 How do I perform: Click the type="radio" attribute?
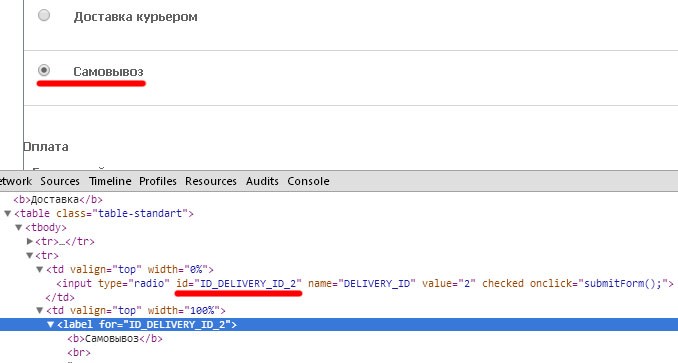coord(134,283)
